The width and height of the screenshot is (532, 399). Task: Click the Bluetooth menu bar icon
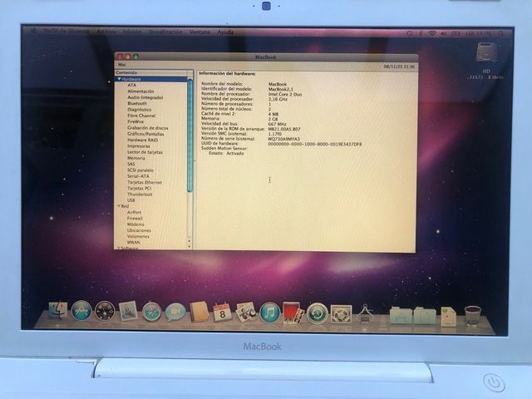(x=421, y=33)
